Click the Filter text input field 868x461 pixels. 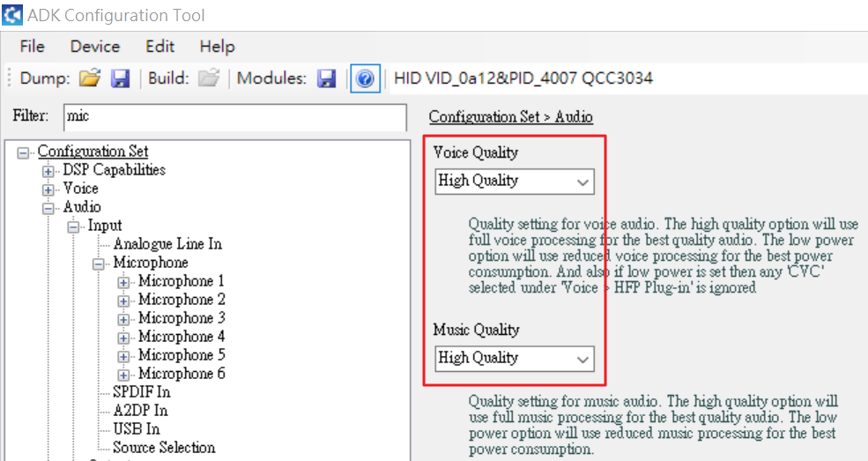click(234, 116)
